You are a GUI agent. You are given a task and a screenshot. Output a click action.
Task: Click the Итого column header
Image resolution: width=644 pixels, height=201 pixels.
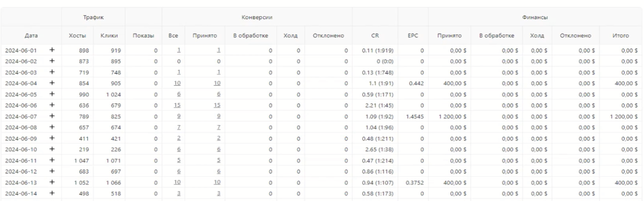pyautogui.click(x=620, y=36)
